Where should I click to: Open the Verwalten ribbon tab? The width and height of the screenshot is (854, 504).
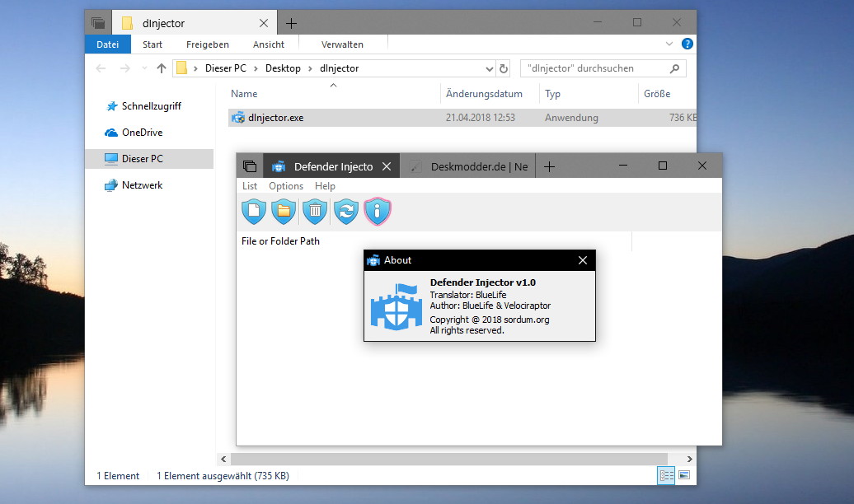click(342, 44)
